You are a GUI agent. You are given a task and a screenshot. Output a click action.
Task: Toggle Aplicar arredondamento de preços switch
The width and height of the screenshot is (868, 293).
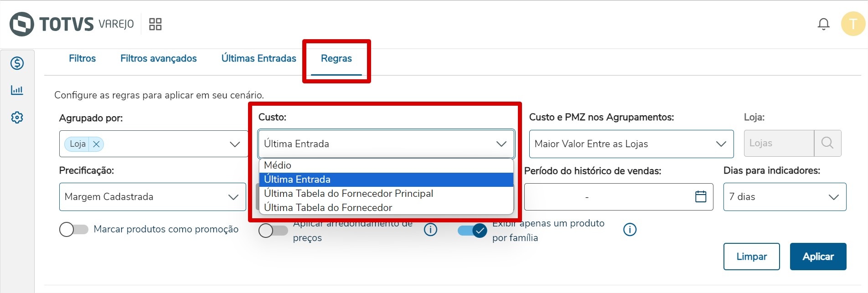(x=273, y=231)
